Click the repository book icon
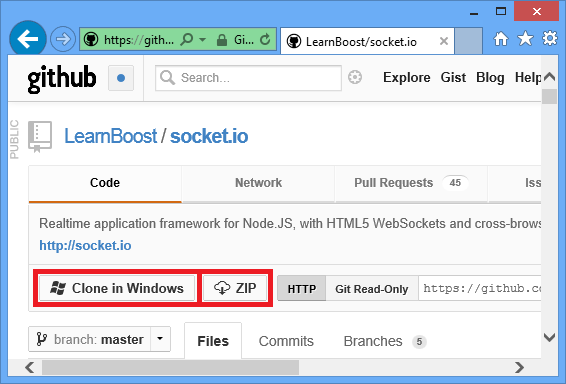This screenshot has height=384, width=566. (x=40, y=136)
